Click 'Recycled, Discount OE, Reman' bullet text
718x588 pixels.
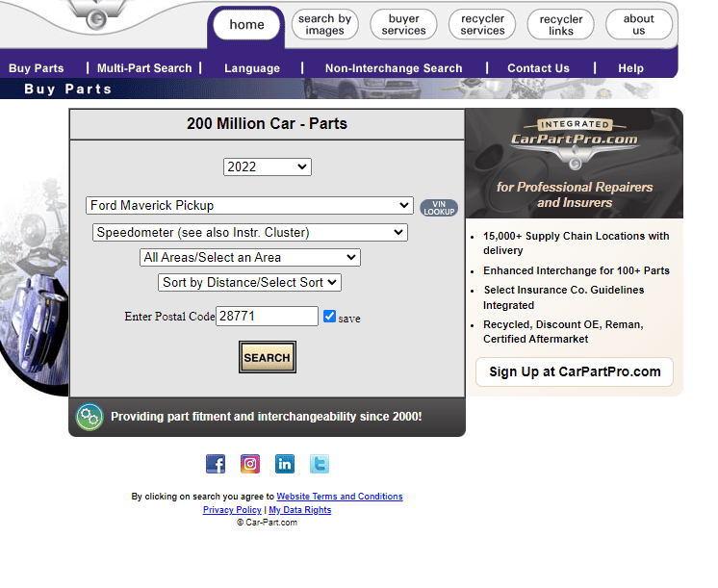click(563, 332)
